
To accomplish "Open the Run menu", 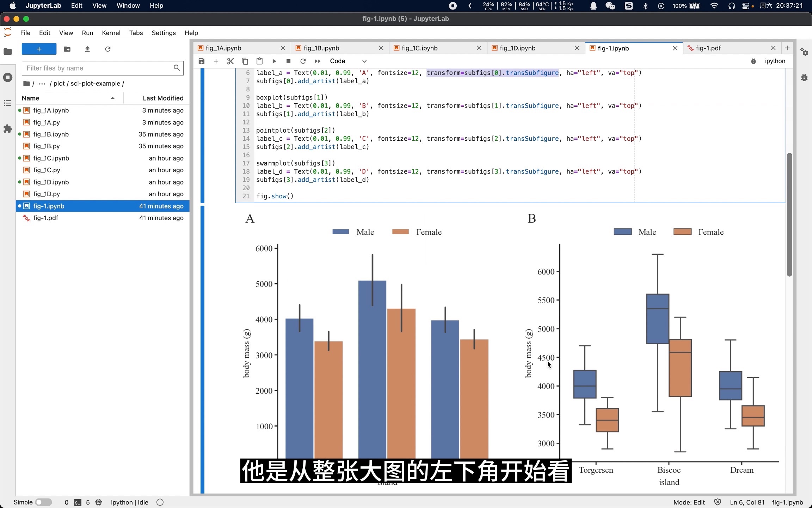I will point(87,32).
